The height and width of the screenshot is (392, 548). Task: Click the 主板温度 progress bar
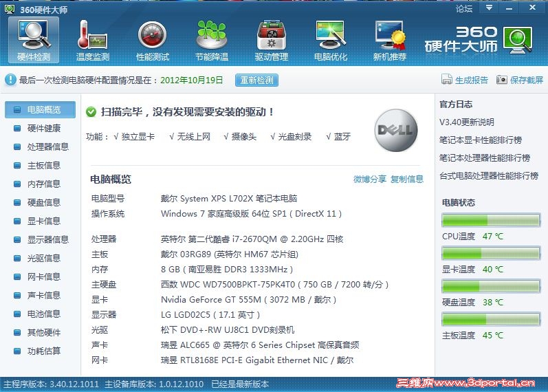pyautogui.click(x=491, y=319)
